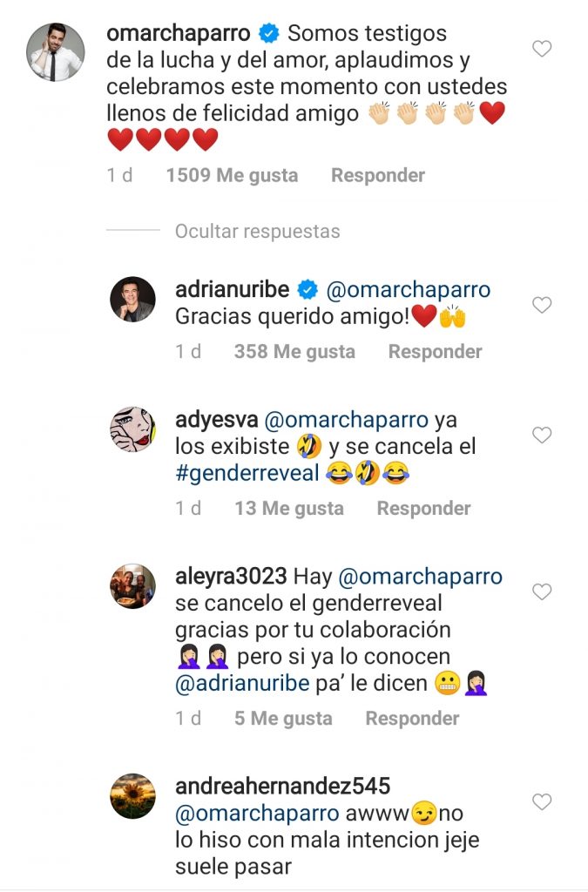Open aleyra3023's avatar photo
Image resolution: width=588 pixels, height=892 pixels.
click(x=132, y=586)
